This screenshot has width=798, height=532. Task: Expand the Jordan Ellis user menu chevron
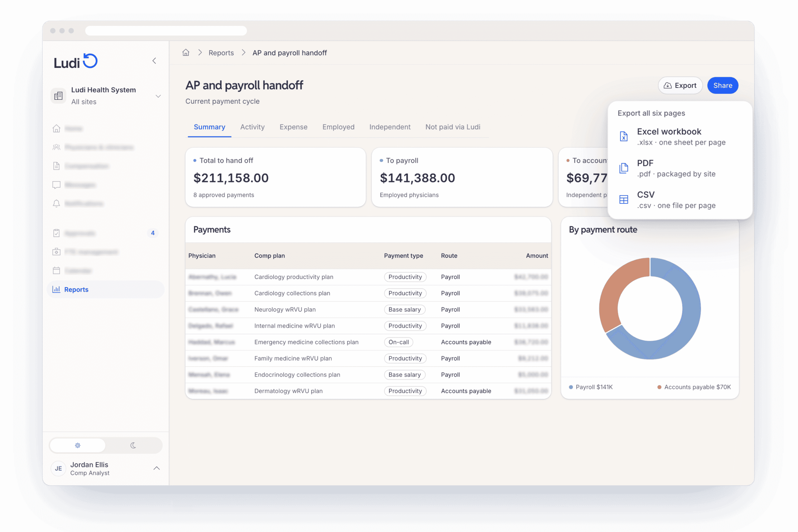coord(156,468)
